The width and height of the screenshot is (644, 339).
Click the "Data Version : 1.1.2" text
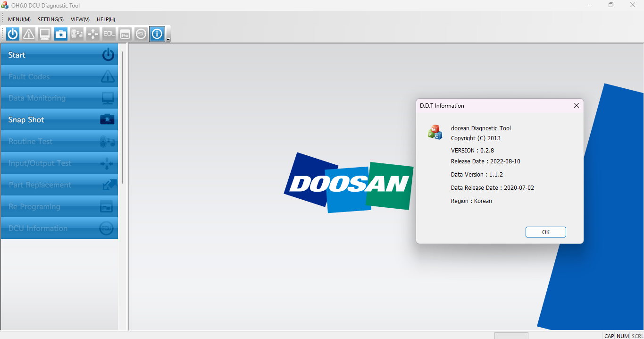[477, 174]
